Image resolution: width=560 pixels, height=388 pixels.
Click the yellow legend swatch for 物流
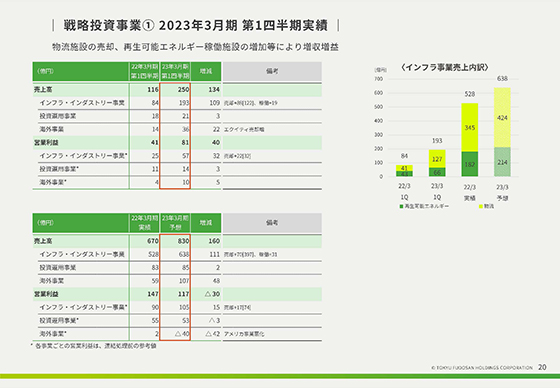481,207
